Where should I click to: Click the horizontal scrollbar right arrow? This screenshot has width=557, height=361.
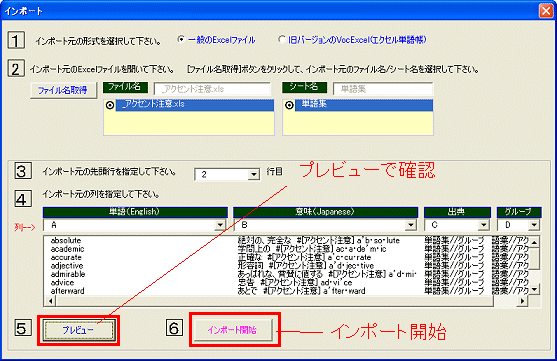pos(522,301)
